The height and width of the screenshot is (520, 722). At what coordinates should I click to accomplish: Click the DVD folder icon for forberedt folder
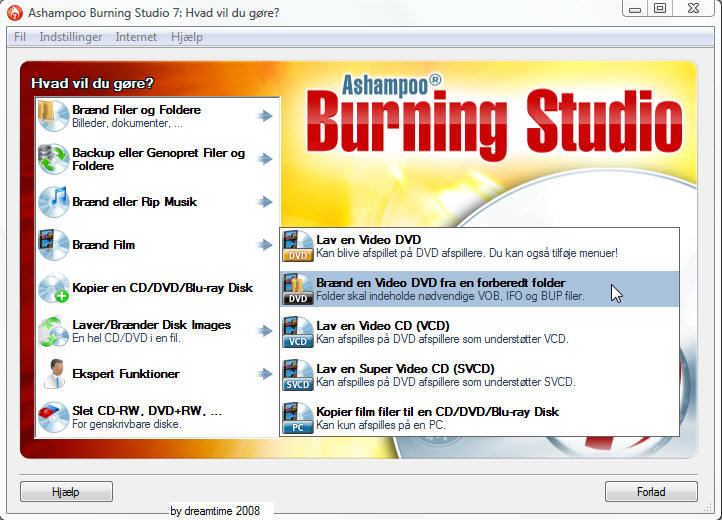tap(297, 289)
